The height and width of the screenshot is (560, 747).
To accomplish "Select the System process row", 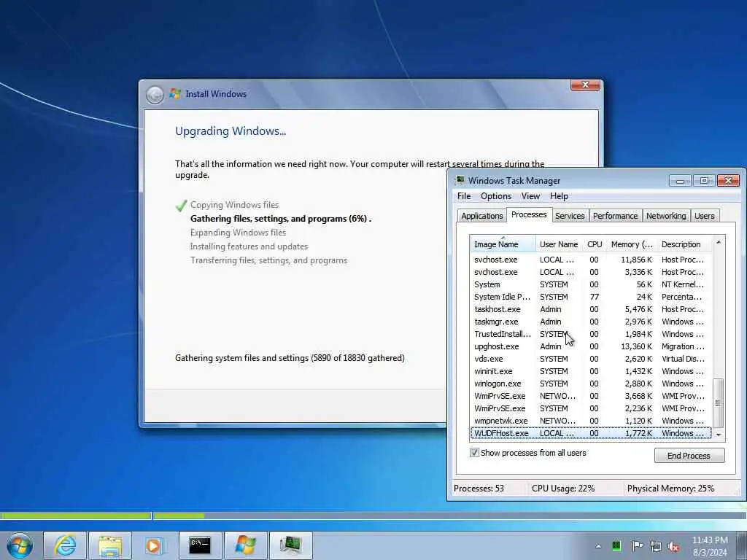I will point(590,284).
